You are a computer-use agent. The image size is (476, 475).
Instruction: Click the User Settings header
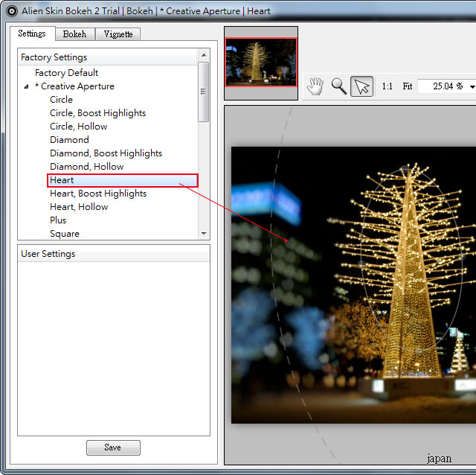[x=114, y=254]
